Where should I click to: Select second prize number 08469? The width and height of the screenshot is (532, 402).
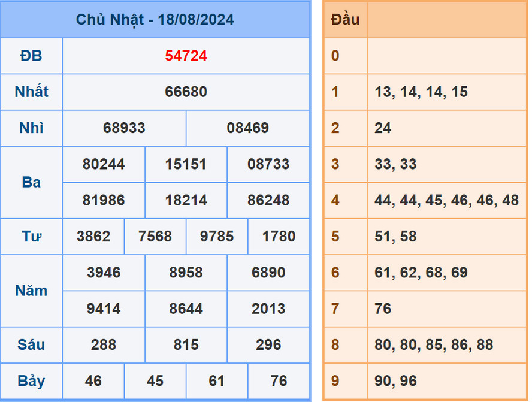click(x=247, y=128)
